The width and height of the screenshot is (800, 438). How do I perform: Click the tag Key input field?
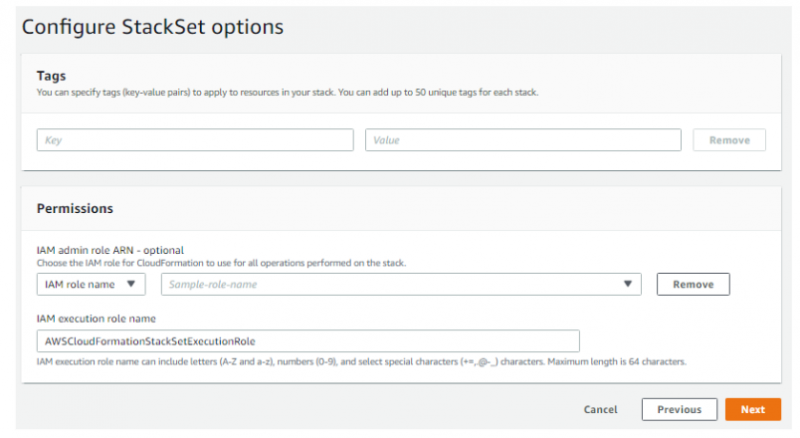click(195, 140)
